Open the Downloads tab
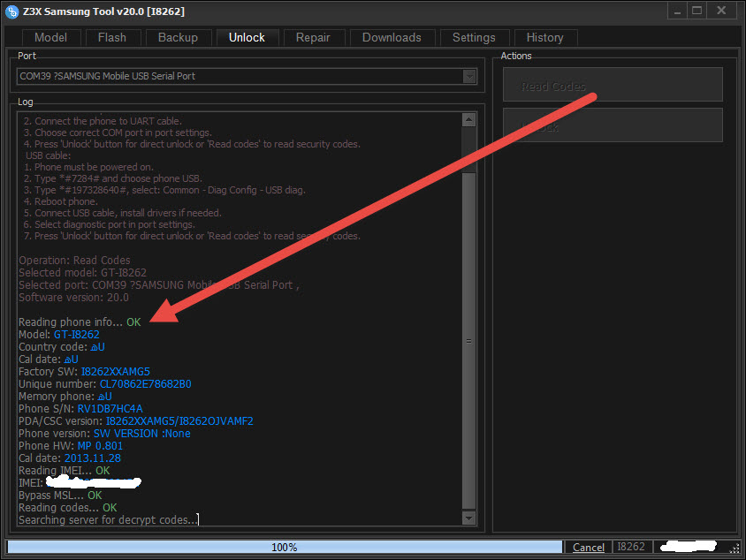 pos(392,38)
